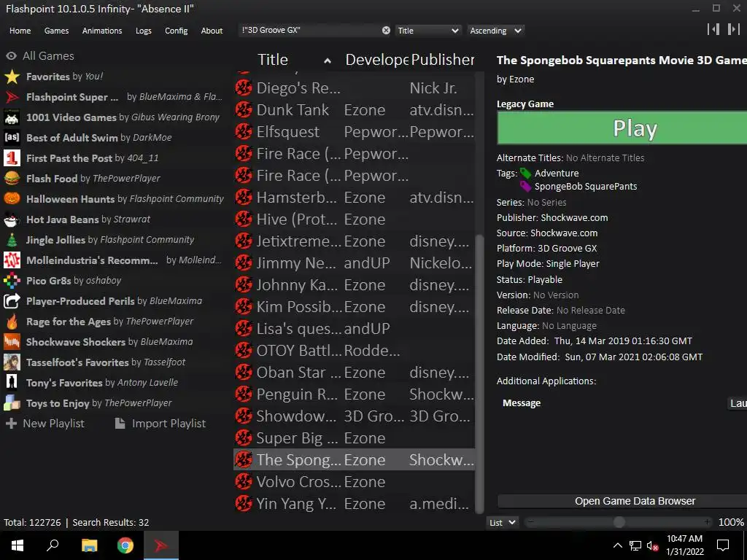
Task: Click the muted volume tray icon
Action: pos(652,545)
